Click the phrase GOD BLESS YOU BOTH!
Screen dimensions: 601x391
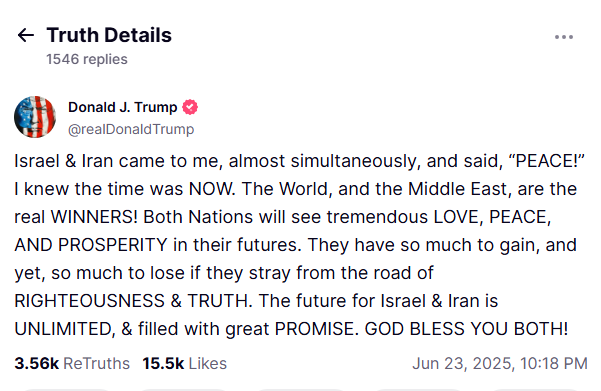(466, 329)
